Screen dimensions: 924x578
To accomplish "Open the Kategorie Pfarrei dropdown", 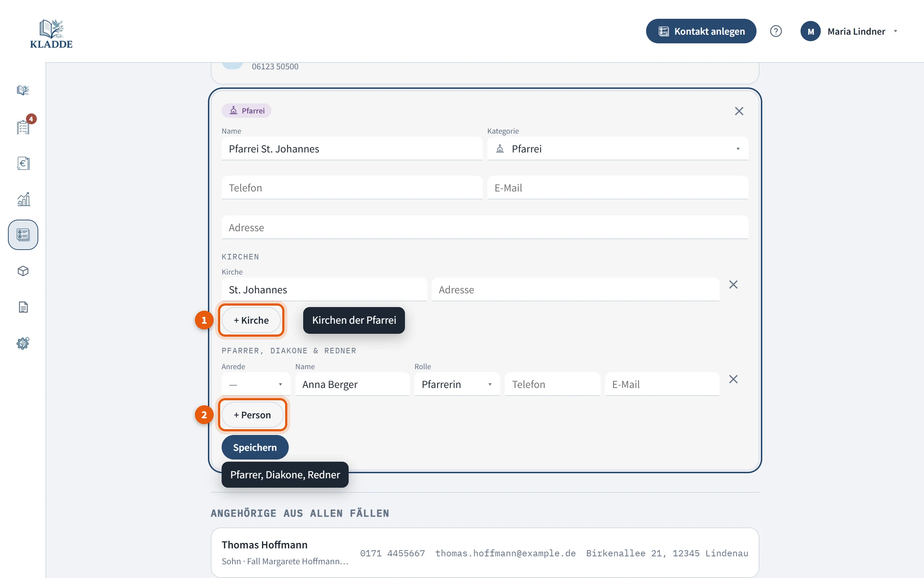I will point(618,149).
